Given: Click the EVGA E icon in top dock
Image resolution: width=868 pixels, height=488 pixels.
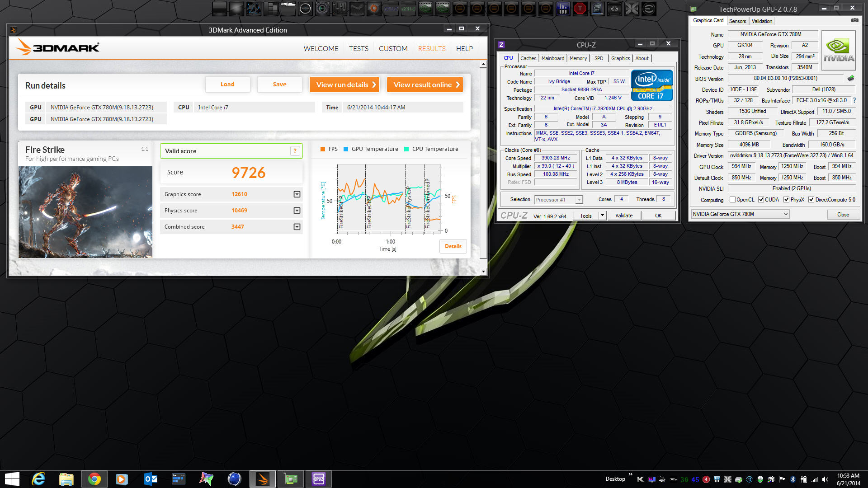Looking at the screenshot, I should pyautogui.click(x=649, y=8).
